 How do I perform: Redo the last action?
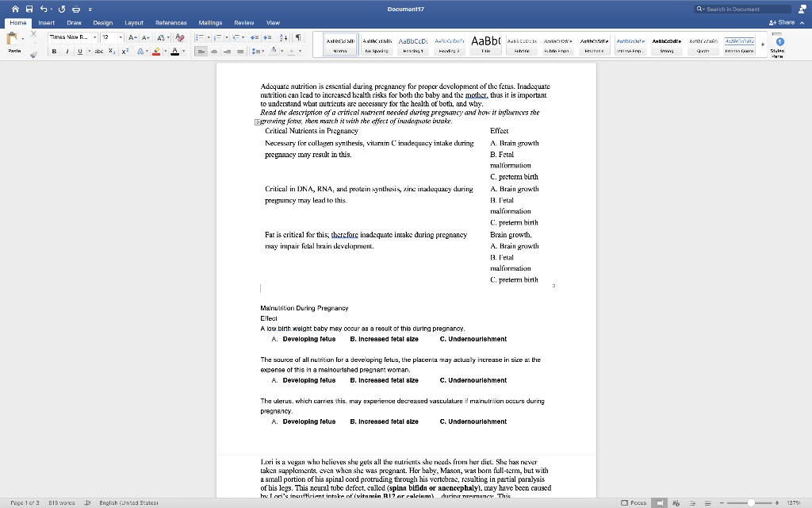(62, 9)
